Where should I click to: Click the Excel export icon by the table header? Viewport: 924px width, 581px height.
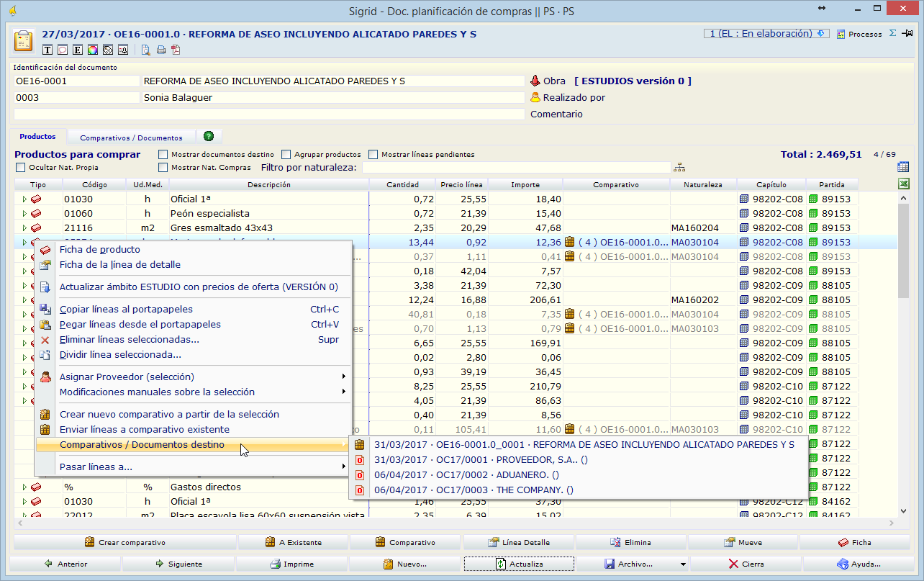904,184
